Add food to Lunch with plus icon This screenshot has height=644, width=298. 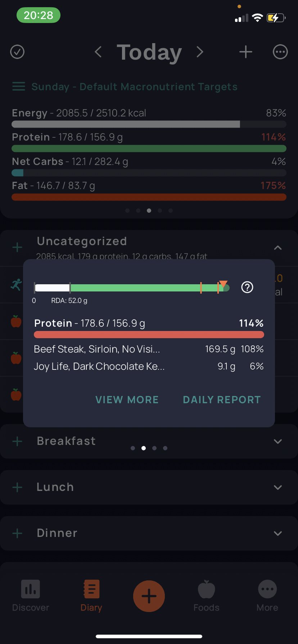17,487
